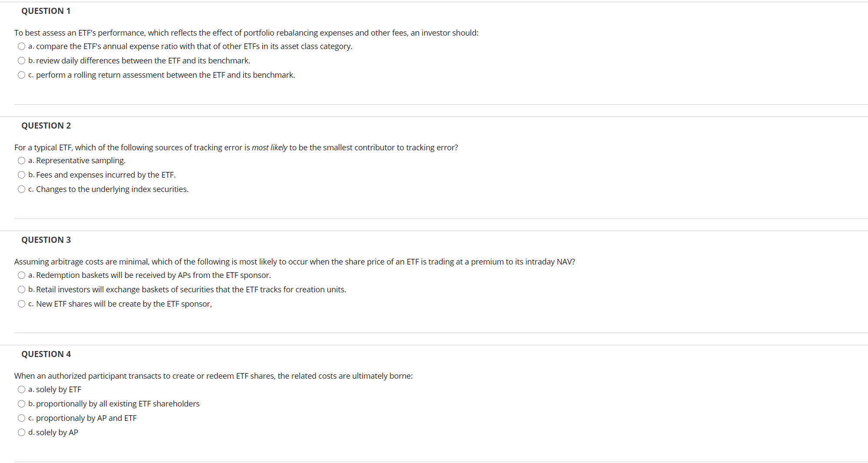Choose answer c rolling return assessment
This screenshot has height=463, width=868.
[21, 75]
